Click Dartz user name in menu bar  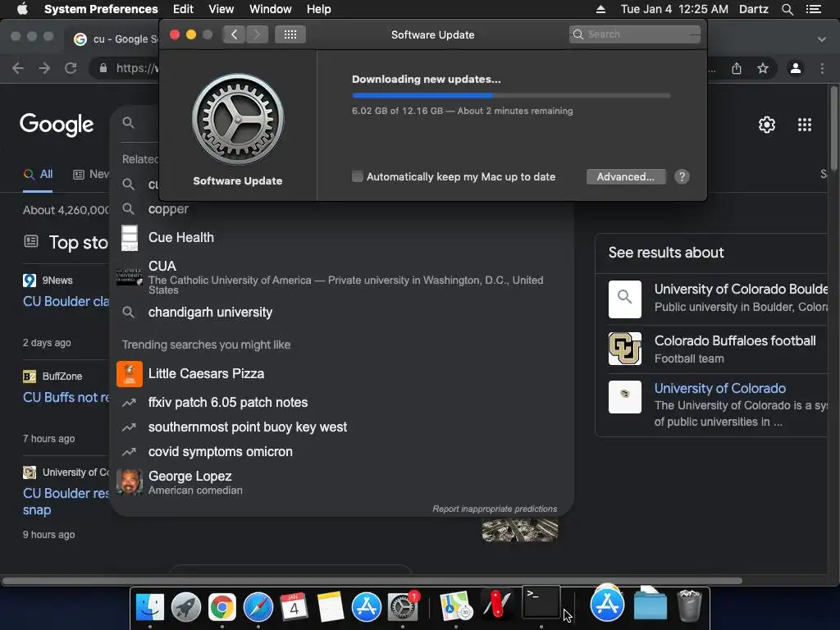coord(753,9)
